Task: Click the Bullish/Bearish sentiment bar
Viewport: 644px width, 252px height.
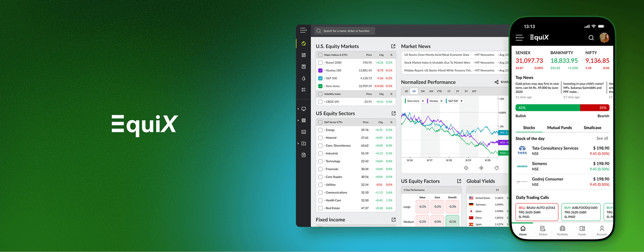Action: pos(562,108)
